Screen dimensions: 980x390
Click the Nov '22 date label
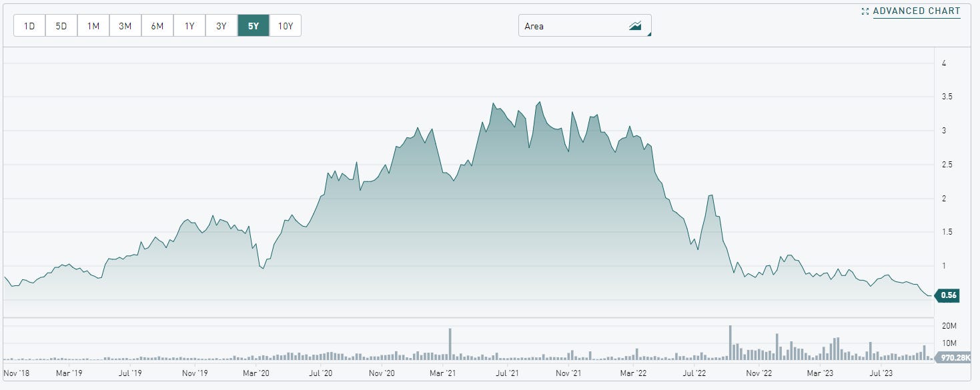759,373
